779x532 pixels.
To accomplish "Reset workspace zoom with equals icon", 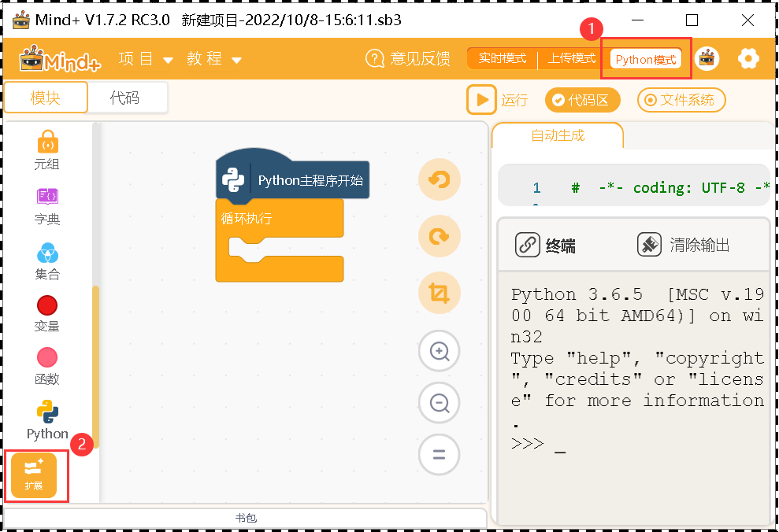I will click(x=440, y=455).
